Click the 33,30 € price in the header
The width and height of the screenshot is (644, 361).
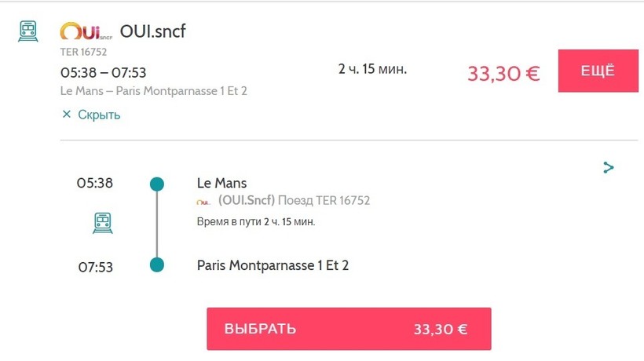tap(503, 74)
